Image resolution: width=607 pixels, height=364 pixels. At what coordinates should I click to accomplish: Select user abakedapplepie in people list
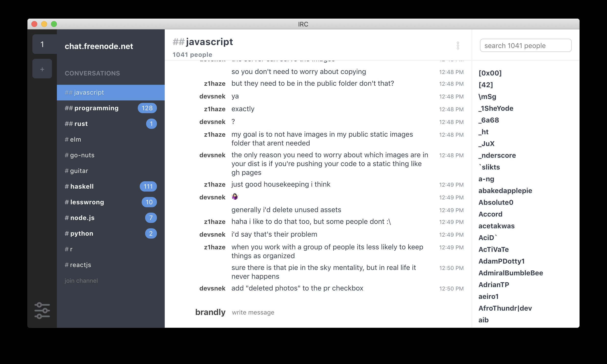click(x=505, y=191)
